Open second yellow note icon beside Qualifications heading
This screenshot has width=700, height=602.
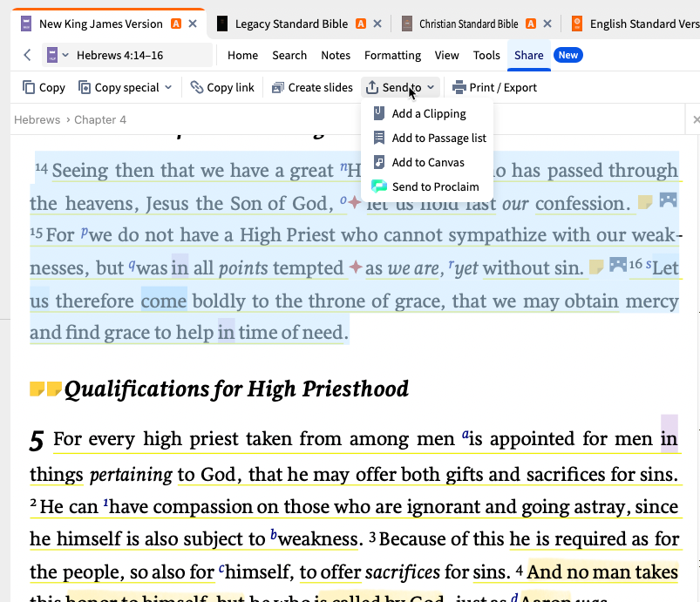(54, 389)
